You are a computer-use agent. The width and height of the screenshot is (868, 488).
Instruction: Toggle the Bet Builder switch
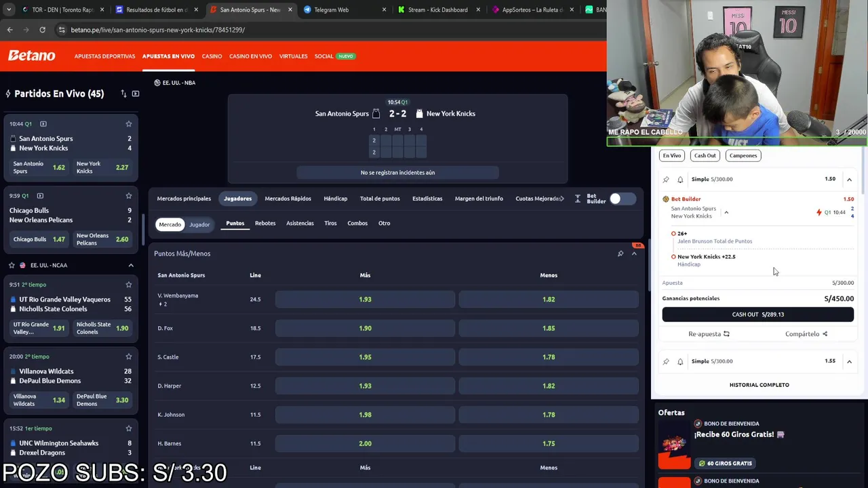(622, 199)
